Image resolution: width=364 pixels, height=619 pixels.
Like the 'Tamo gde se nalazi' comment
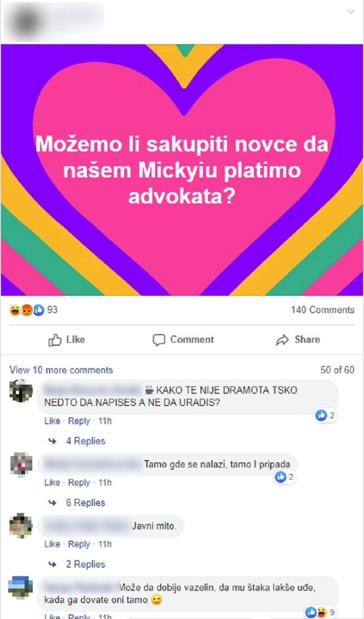[x=52, y=482]
